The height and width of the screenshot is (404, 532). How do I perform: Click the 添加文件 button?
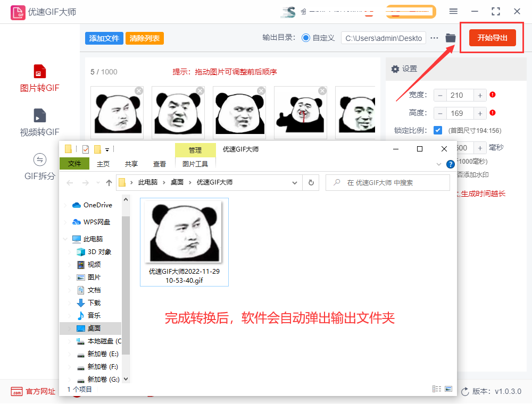point(104,38)
